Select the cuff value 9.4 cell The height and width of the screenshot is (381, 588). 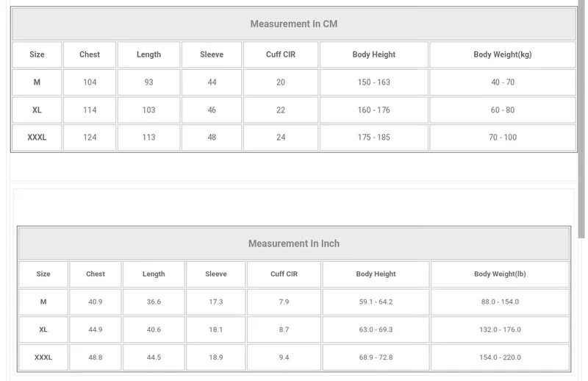(284, 357)
